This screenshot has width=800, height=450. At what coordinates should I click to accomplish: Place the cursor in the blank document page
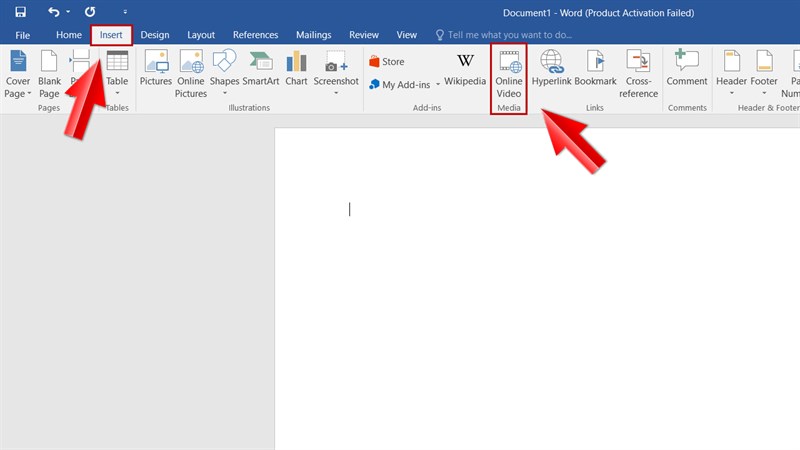(537, 289)
